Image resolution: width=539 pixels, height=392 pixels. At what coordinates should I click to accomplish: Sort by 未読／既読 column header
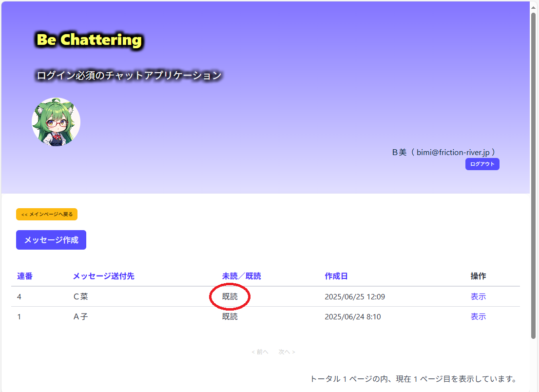pos(241,276)
